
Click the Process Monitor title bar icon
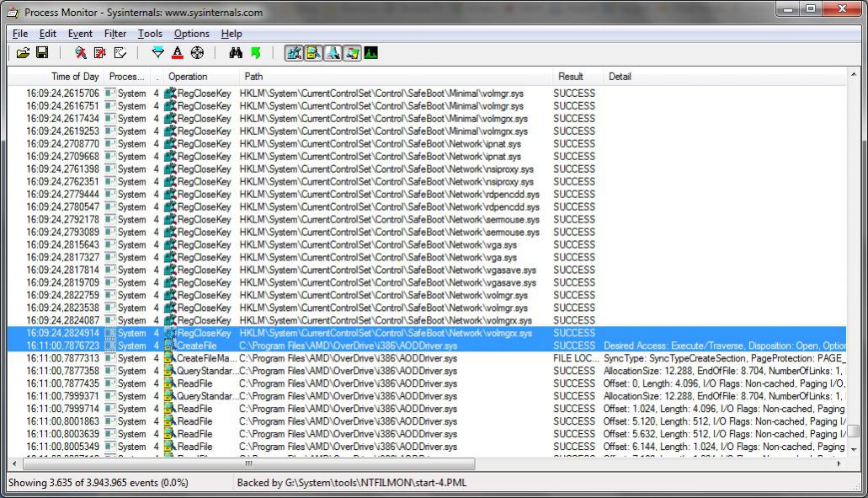click(x=13, y=12)
